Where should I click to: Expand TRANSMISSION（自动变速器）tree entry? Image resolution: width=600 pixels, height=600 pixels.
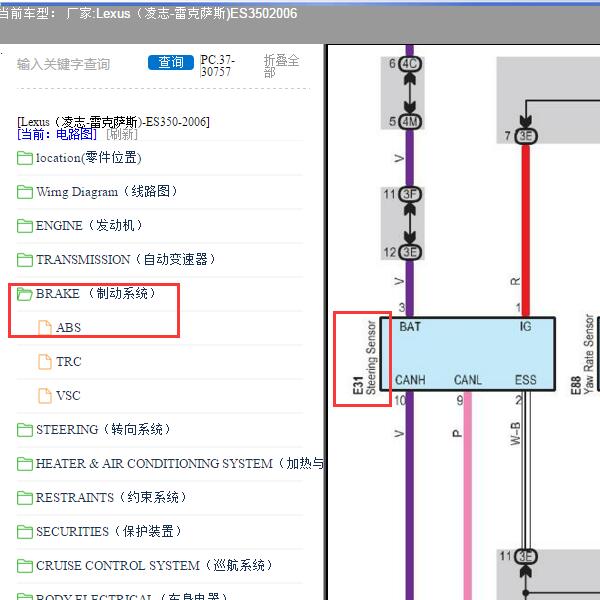(126, 259)
